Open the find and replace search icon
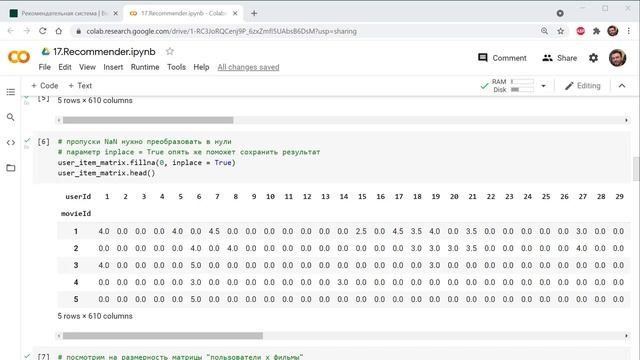 coord(11,117)
